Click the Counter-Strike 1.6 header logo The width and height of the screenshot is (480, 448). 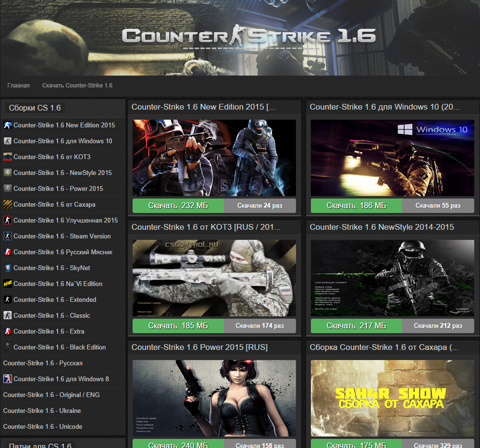(x=248, y=37)
